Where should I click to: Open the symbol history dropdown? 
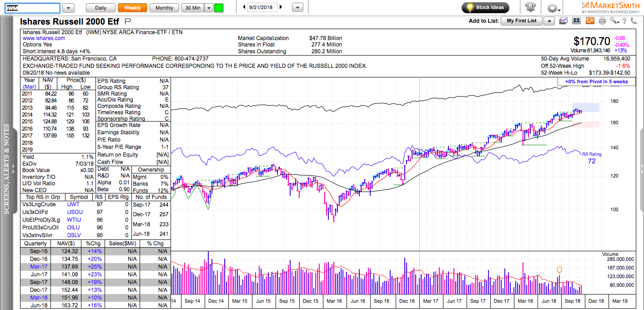click(69, 8)
